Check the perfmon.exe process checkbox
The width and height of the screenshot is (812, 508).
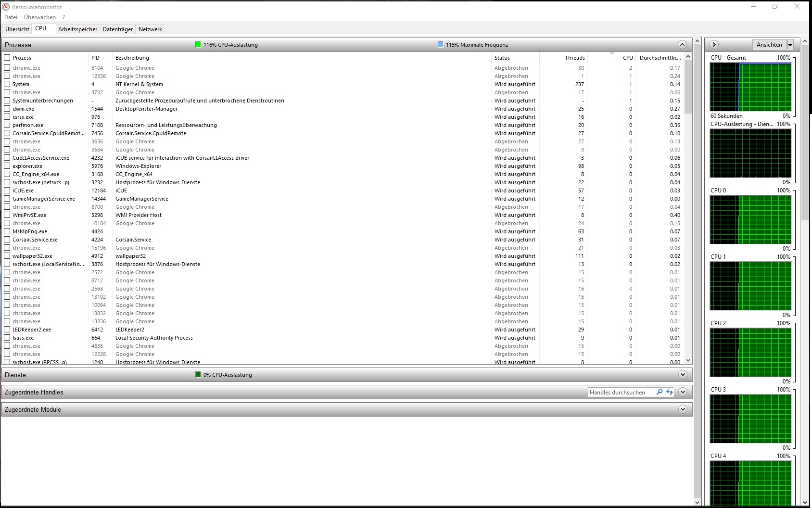7,125
